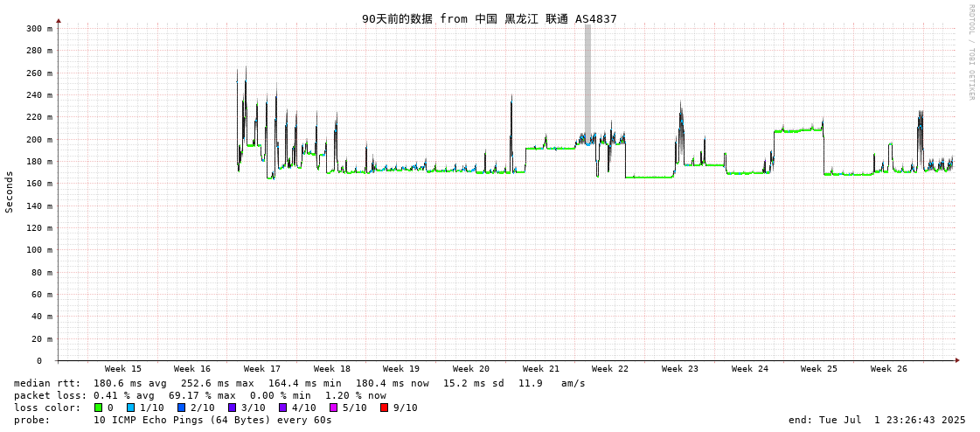Click the 1.20 % now packet loss value
The width and height of the screenshot is (980, 432).
[x=356, y=396]
